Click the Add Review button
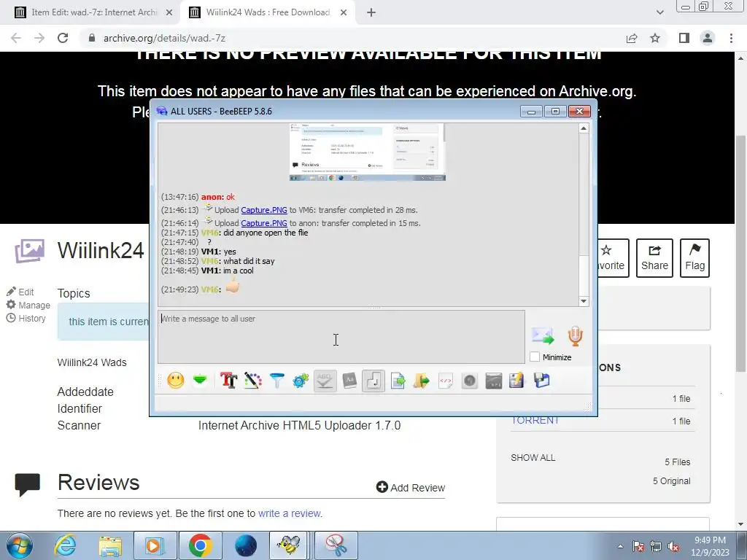 click(x=411, y=487)
